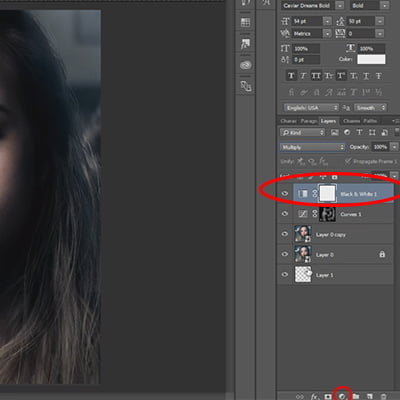
Task: Toggle mask link on Curves 1
Action: (x=315, y=214)
